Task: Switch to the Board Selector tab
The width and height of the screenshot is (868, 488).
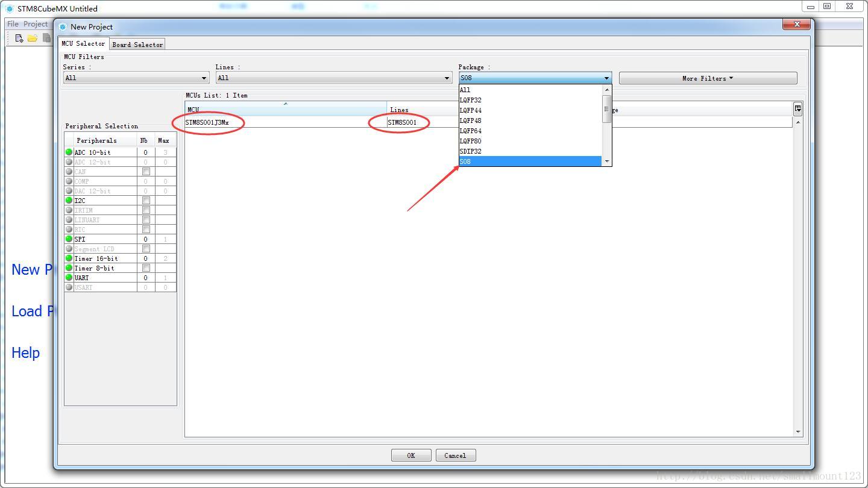Action: 137,45
